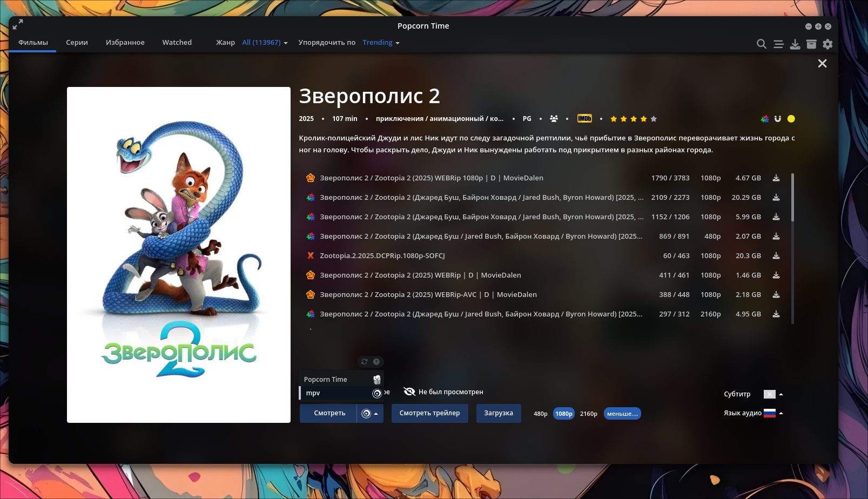Open the Субтитр language dropdown
Image resolution: width=868 pixels, height=499 pixels.
coord(773,394)
